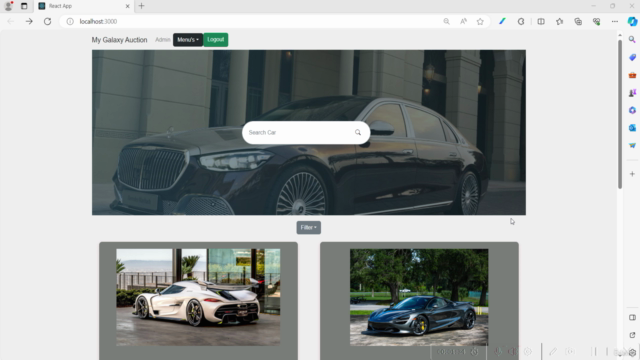This screenshot has width=640, height=360.
Task: Reload the page with the refresh icon
Action: click(x=48, y=21)
